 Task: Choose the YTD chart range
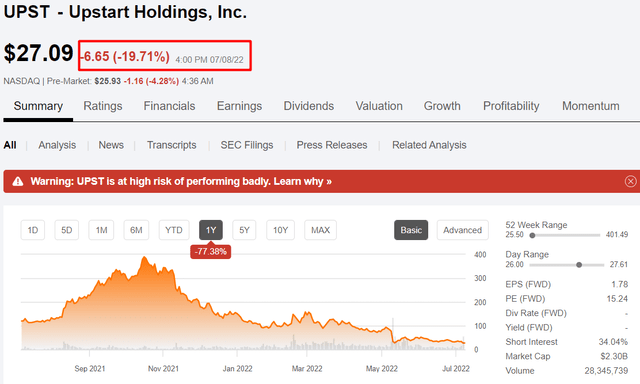(174, 230)
